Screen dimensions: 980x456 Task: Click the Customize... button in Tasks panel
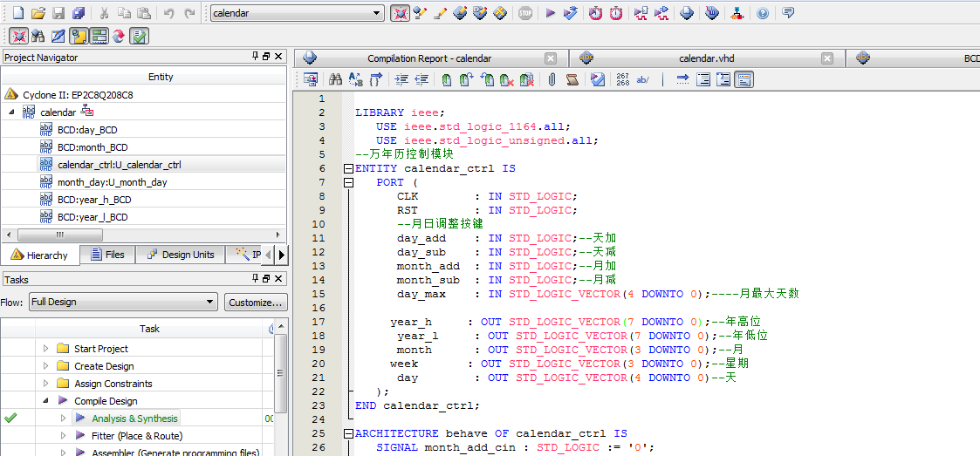(256, 303)
